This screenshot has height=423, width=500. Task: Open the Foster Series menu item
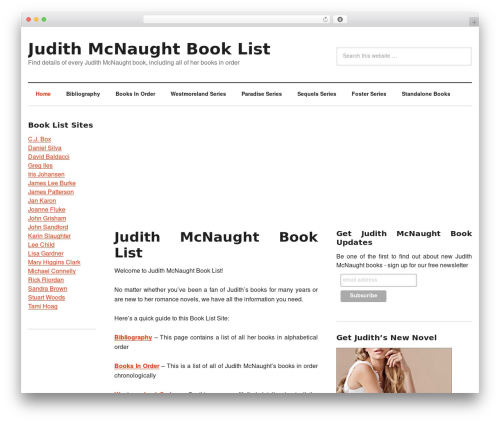pyautogui.click(x=369, y=94)
